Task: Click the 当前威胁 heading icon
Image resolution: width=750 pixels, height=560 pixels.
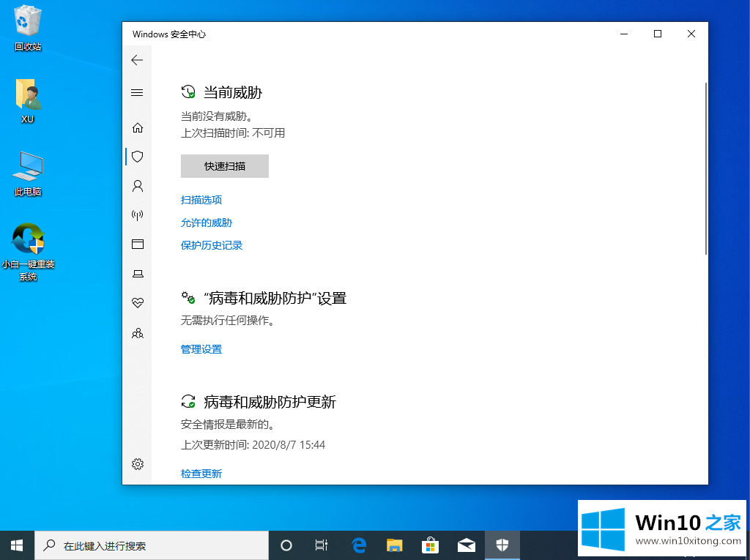Action: (x=188, y=92)
